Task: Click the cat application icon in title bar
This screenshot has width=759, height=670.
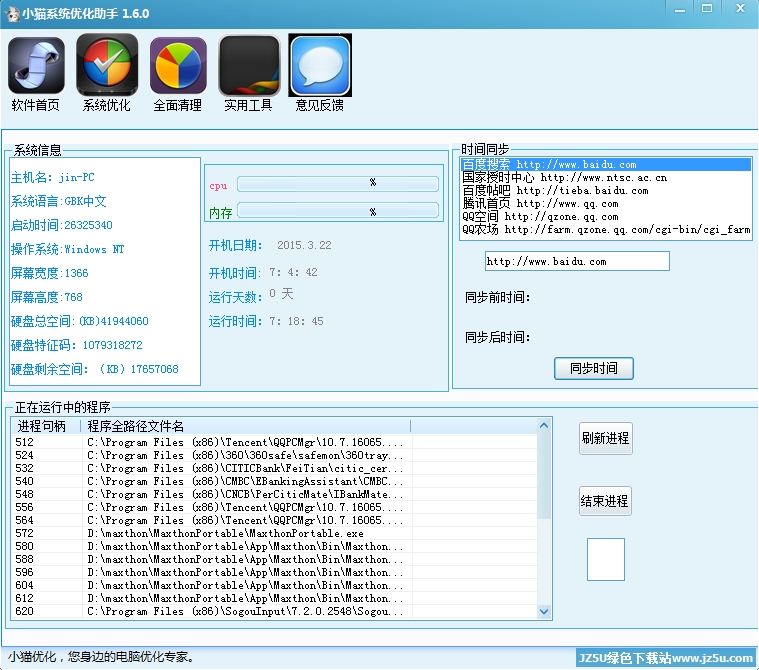Action: tap(11, 13)
